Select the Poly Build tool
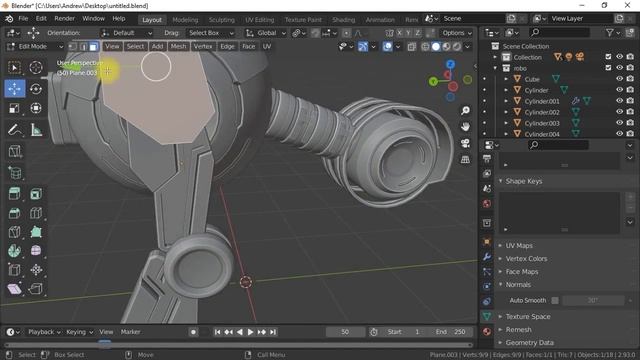This screenshot has width=640, height=360. pos(36,232)
